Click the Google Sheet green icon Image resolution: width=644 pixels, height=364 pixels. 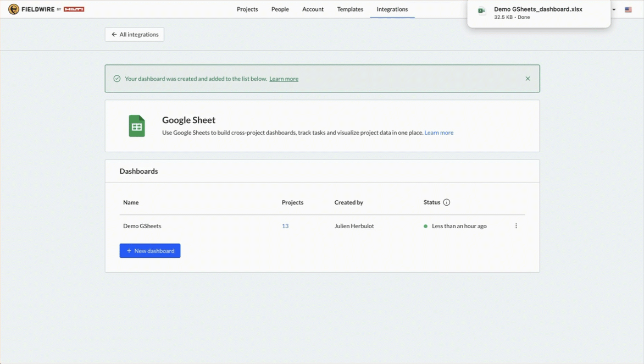[x=137, y=126]
